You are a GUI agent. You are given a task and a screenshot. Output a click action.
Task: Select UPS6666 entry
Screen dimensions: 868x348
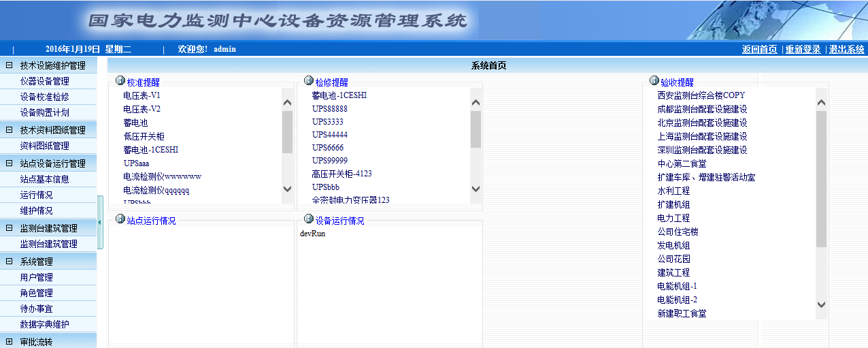pyautogui.click(x=328, y=148)
